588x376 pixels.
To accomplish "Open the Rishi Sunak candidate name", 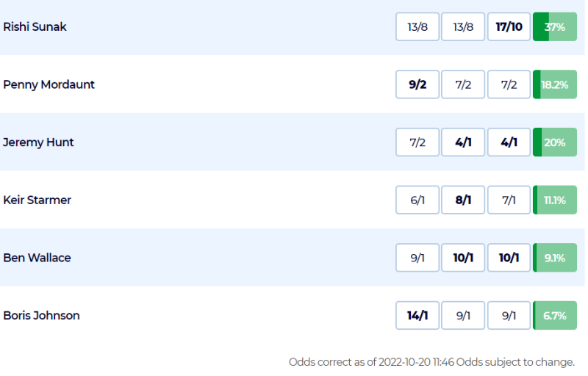I will click(x=35, y=26).
